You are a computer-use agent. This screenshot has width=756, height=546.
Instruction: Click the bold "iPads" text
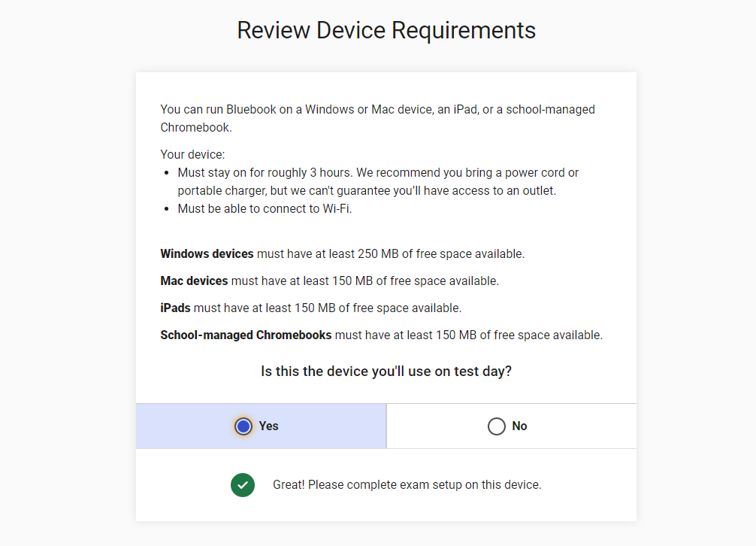point(176,308)
